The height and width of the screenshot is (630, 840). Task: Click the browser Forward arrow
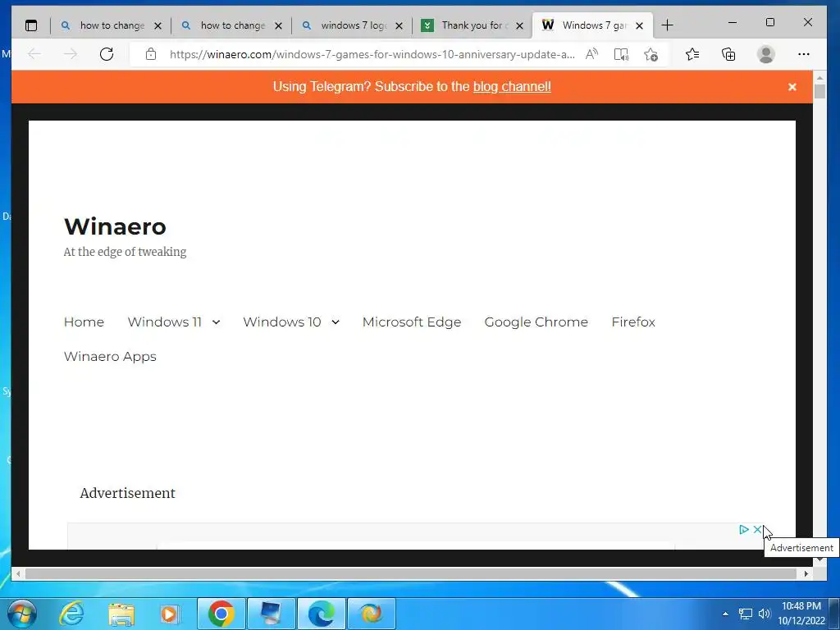point(71,54)
